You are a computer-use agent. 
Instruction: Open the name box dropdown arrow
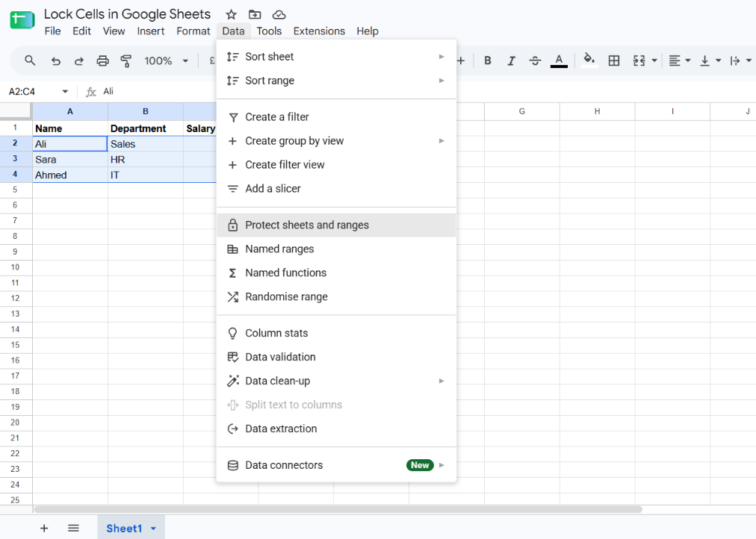click(x=65, y=92)
